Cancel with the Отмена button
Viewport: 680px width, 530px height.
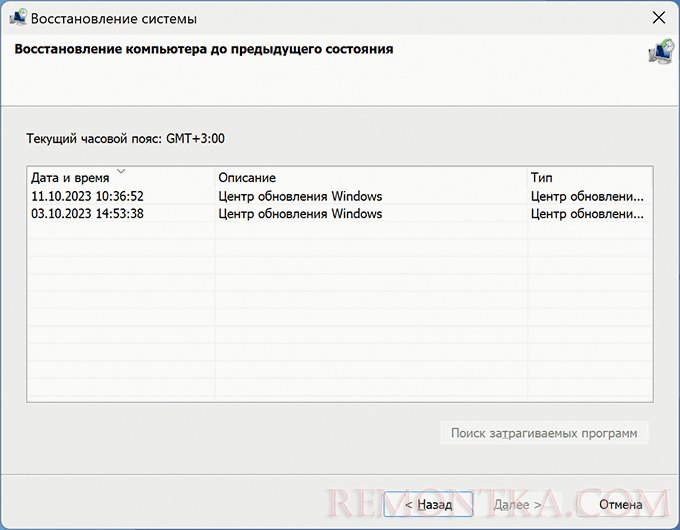tap(621, 504)
